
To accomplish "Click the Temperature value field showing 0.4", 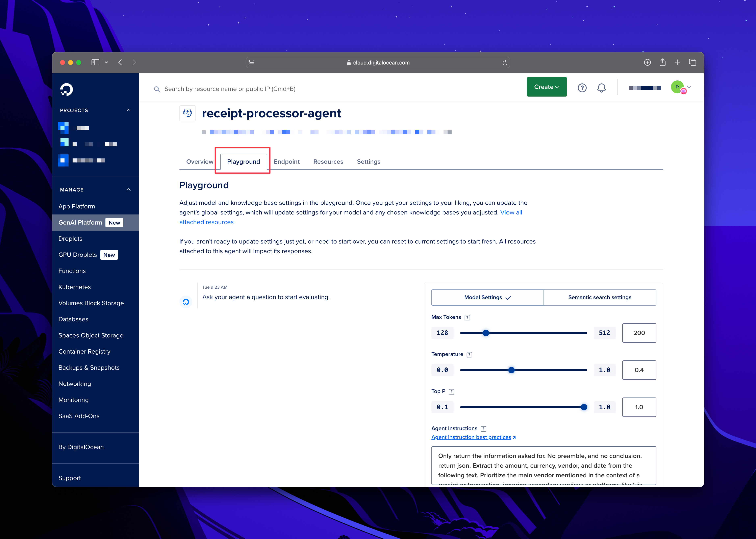I will [639, 370].
